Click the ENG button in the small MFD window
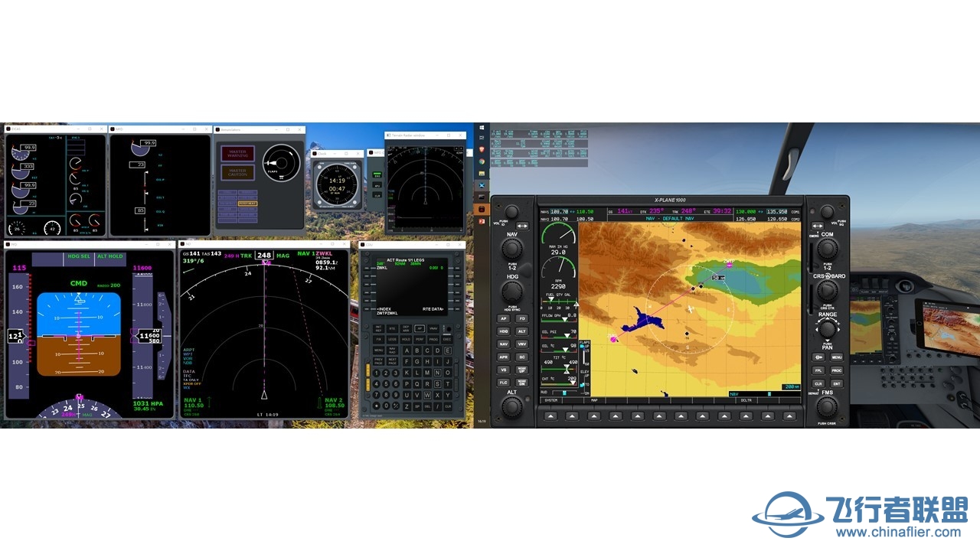The width and height of the screenshot is (980, 551). (377, 174)
